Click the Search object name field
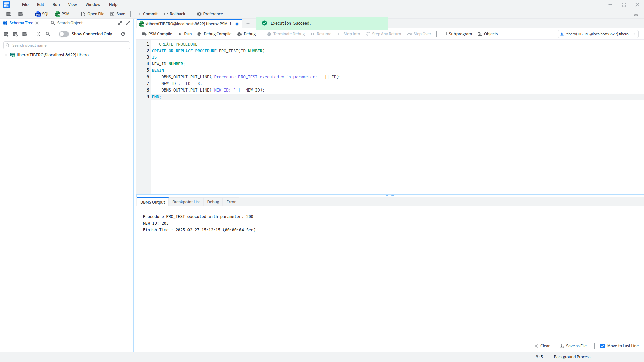Viewport: 644px width, 362px height. coord(67,45)
